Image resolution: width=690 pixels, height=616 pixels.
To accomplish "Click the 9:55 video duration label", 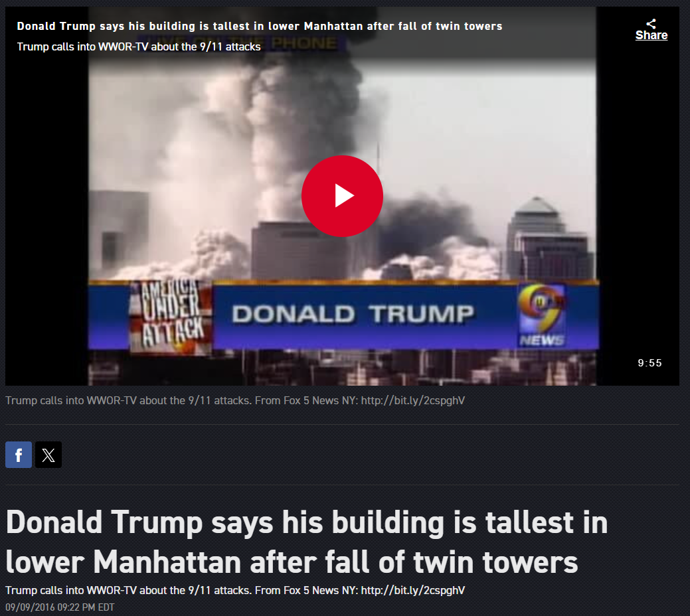I will [649, 363].
